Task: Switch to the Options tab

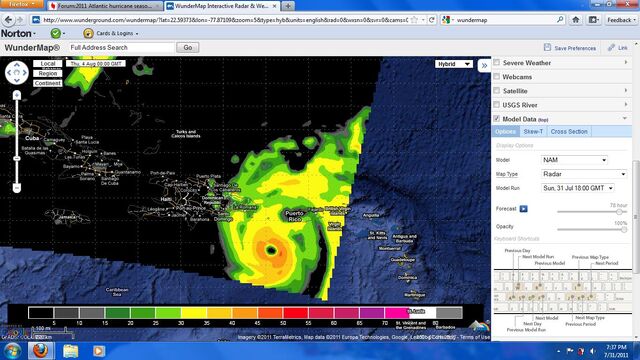Action: pos(505,131)
